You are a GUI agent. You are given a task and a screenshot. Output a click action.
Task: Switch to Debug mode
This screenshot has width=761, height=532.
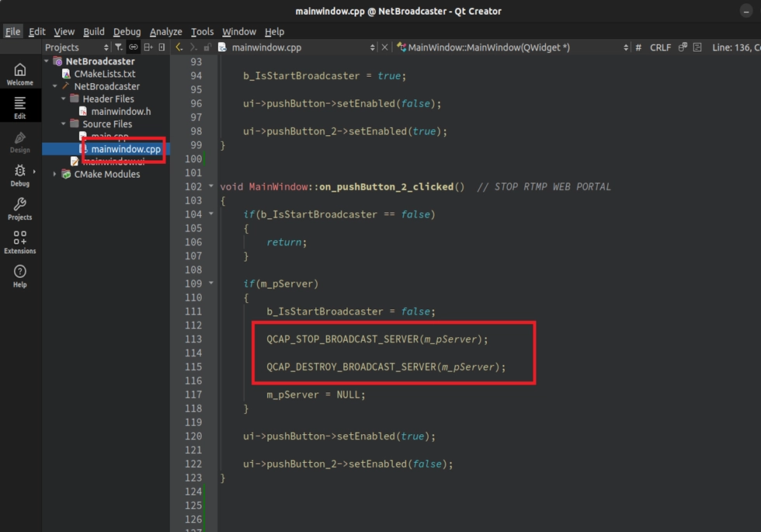pos(20,176)
